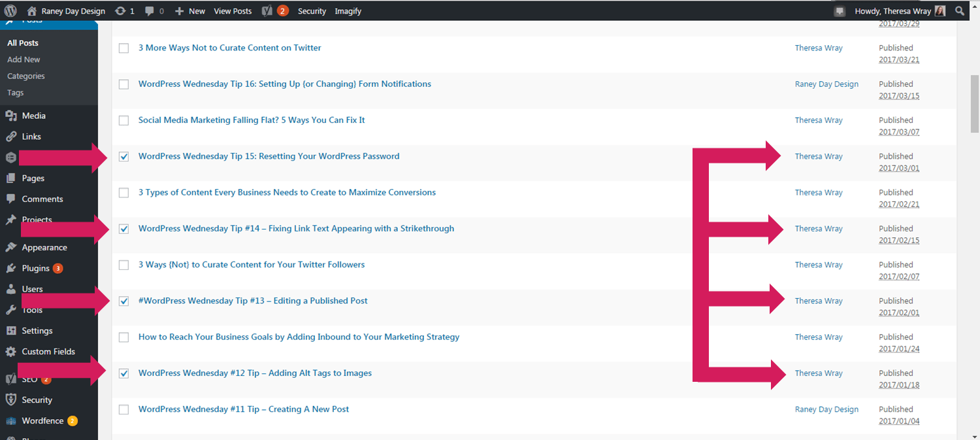Image resolution: width=980 pixels, height=440 pixels.
Task: Open Tip 16 Setting Up Form Notifications post
Action: coord(285,84)
